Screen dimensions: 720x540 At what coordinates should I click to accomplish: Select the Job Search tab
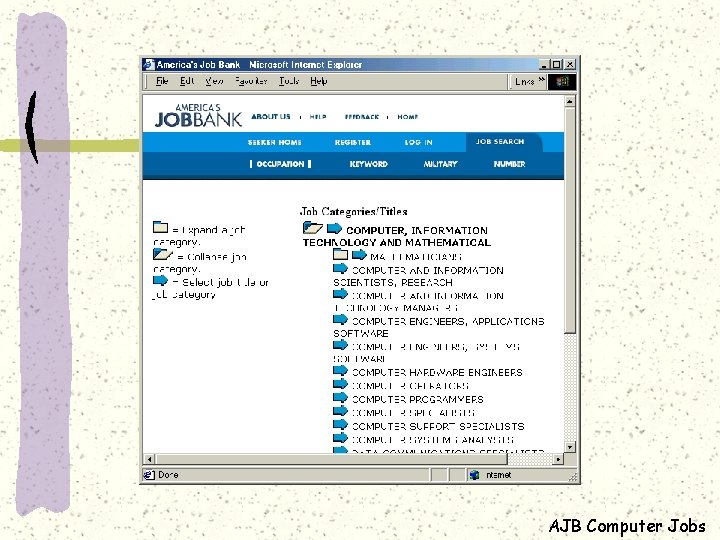point(500,141)
